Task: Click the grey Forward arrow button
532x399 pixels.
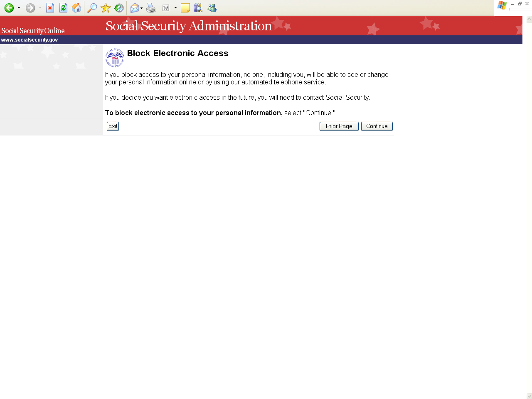Action: 30,8
